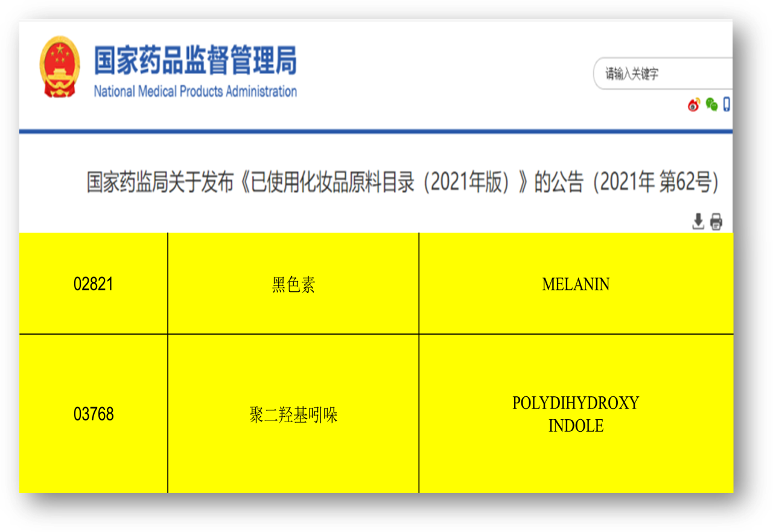Select table cell POLYDIHYDROXY INDOLE
The height and width of the screenshot is (532, 773).
click(x=576, y=414)
